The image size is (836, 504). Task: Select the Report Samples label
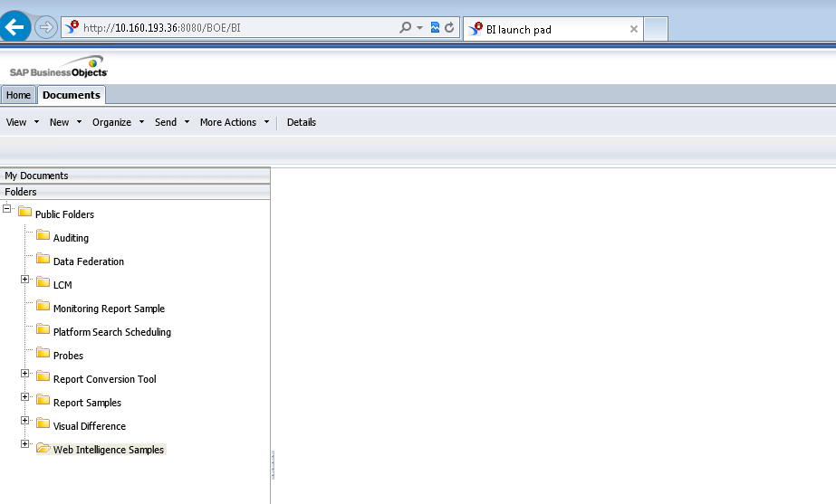point(87,403)
